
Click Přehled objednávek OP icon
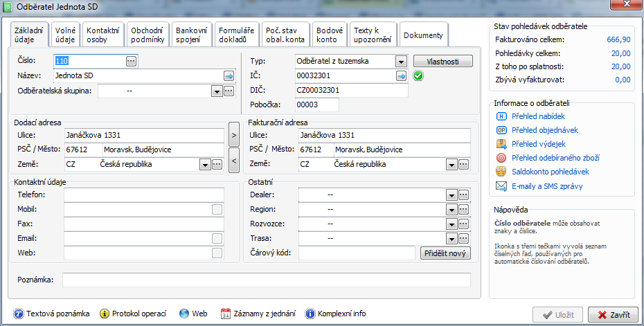pos(501,130)
